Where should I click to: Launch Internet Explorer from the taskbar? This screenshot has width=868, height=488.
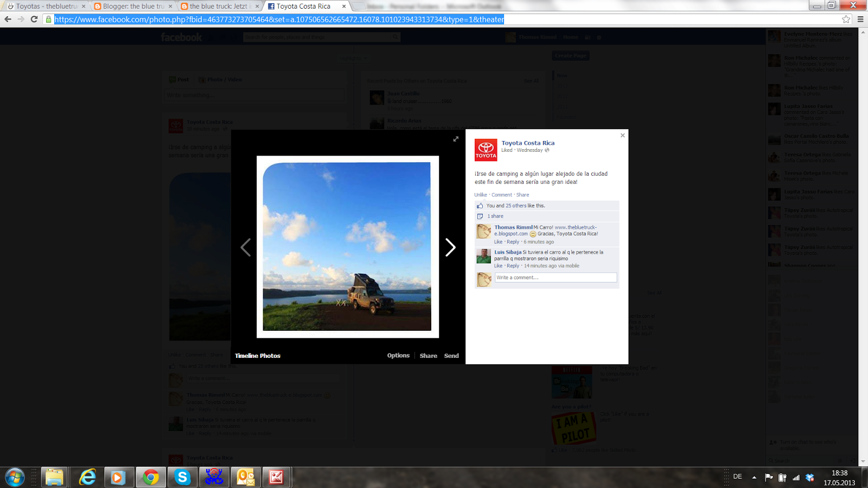pyautogui.click(x=87, y=477)
